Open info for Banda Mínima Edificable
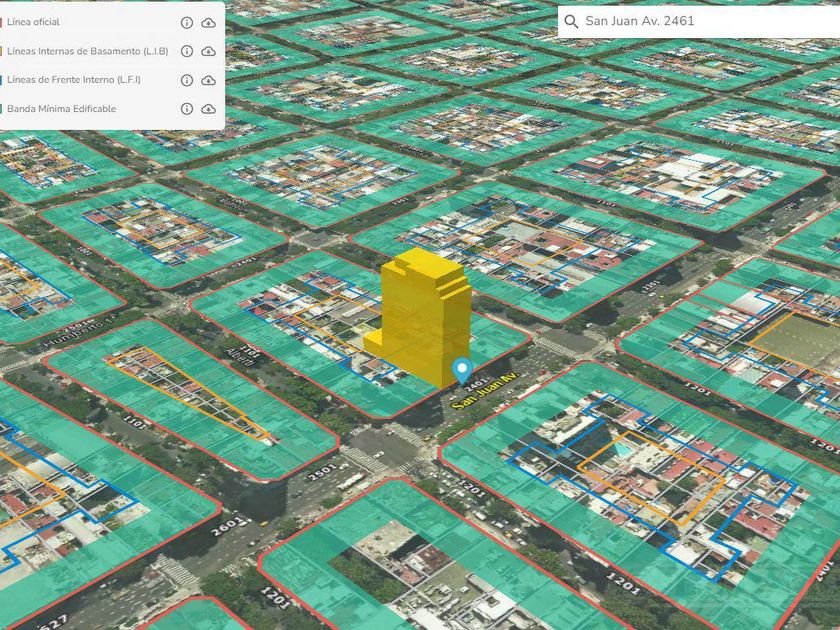 point(186,109)
